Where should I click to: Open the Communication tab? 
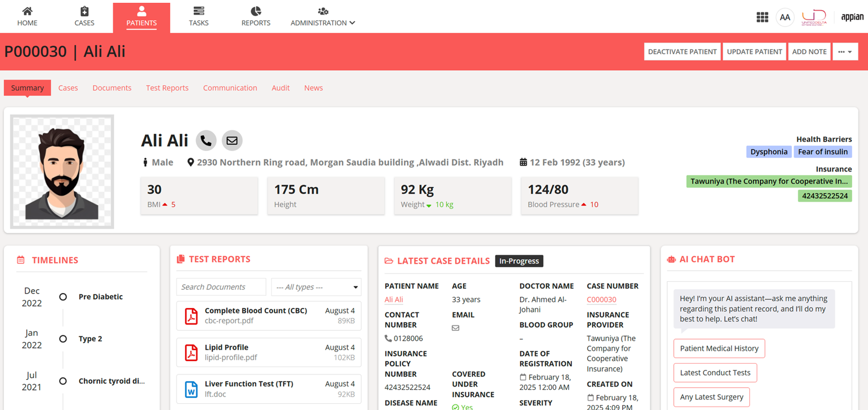click(x=230, y=88)
